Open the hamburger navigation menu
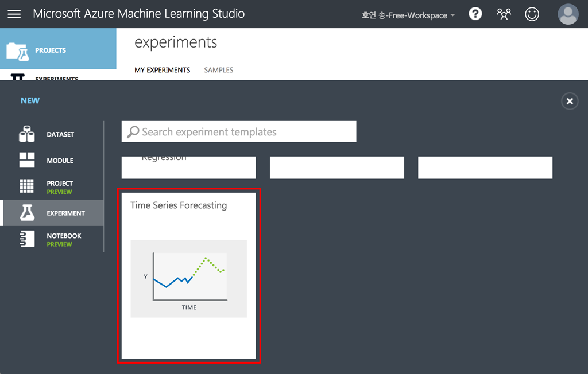The height and width of the screenshot is (374, 588). point(14,14)
